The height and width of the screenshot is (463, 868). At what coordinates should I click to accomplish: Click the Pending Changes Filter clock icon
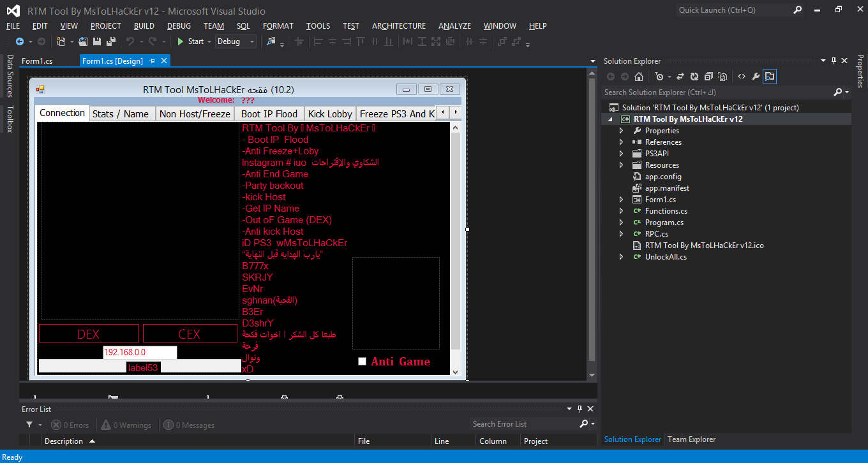pyautogui.click(x=659, y=77)
